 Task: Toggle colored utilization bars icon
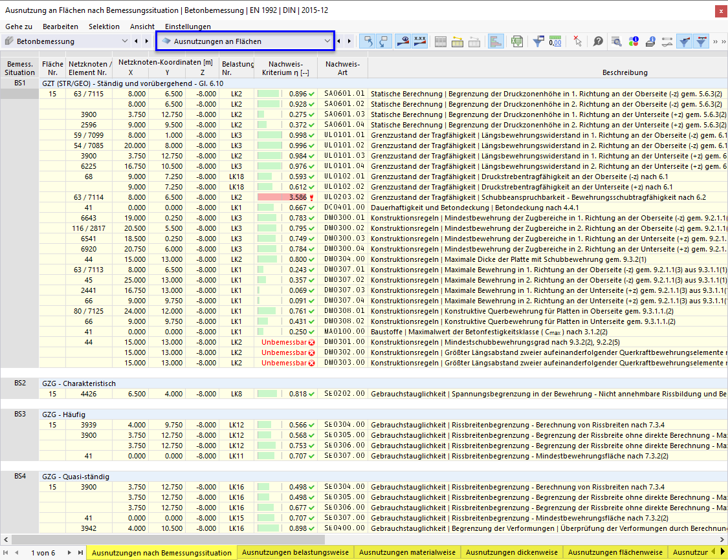(x=496, y=41)
